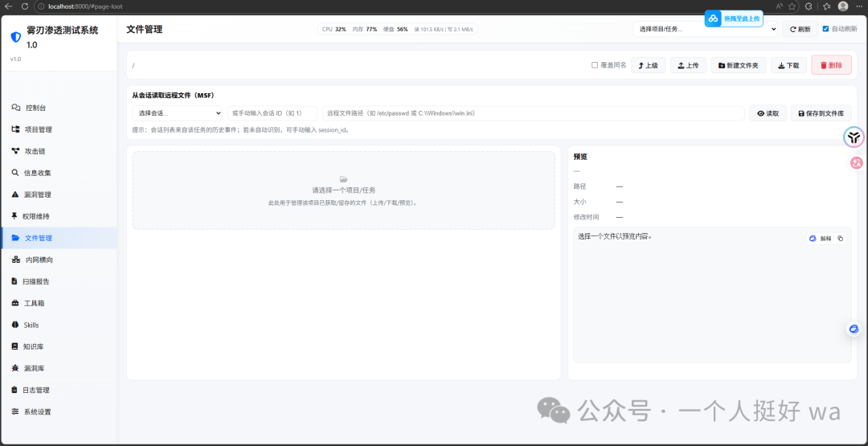Click the CPU 32% status indicator

click(334, 29)
